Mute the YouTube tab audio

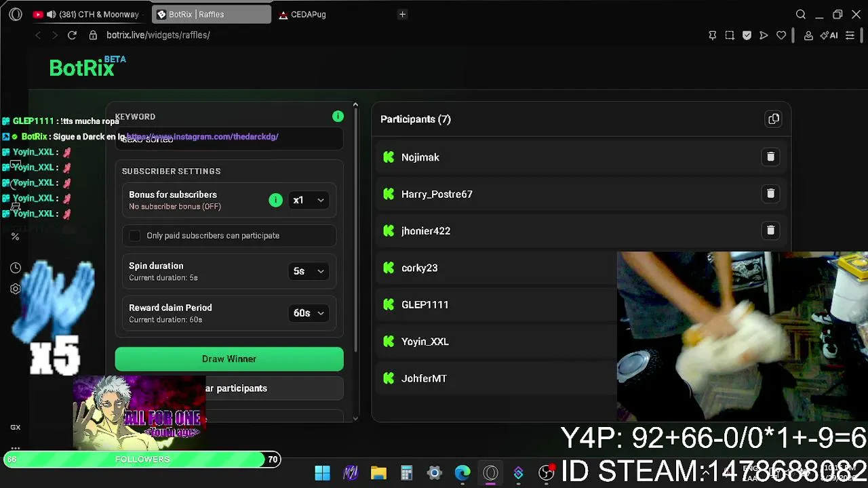click(x=51, y=14)
